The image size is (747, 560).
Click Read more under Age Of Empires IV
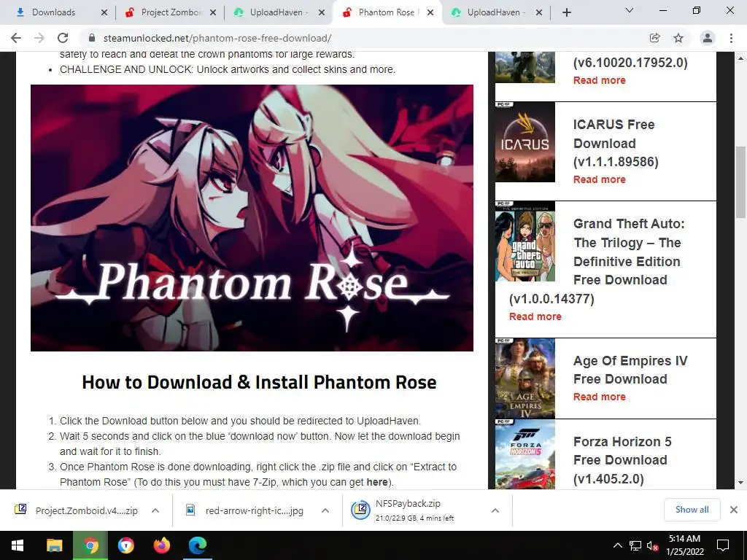[600, 397]
